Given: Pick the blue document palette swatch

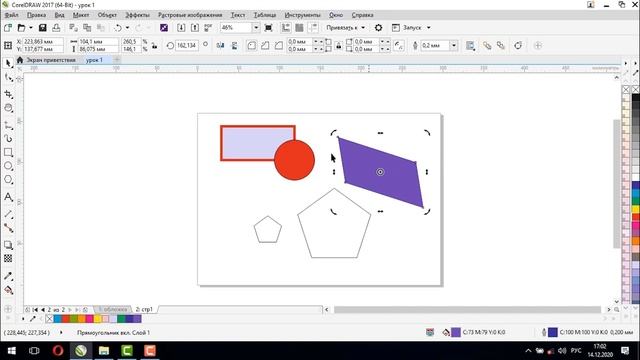Looking at the screenshot, I should point(58,318).
